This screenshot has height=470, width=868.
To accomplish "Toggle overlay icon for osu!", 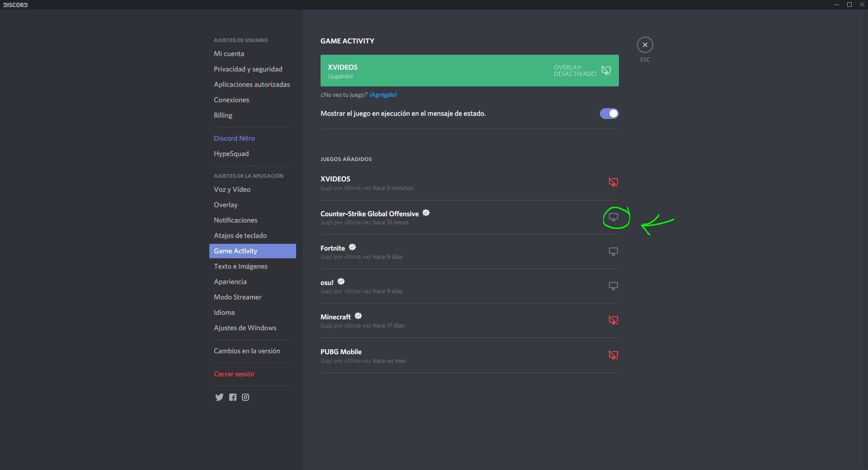I will 613,286.
